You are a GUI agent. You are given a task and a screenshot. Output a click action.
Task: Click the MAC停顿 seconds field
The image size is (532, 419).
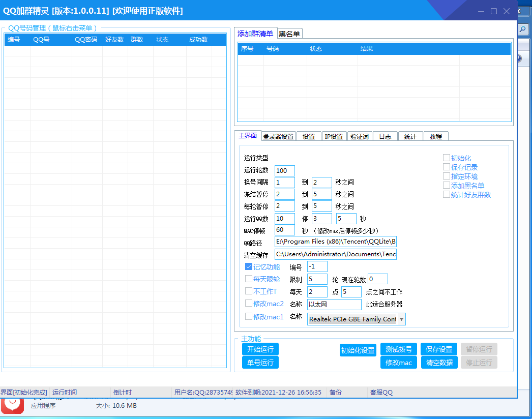tap(285, 230)
